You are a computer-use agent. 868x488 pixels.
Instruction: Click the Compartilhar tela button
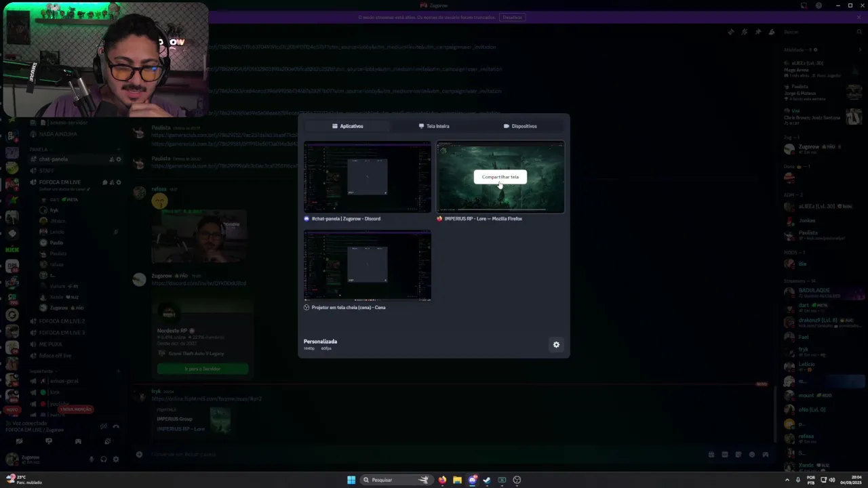500,177
